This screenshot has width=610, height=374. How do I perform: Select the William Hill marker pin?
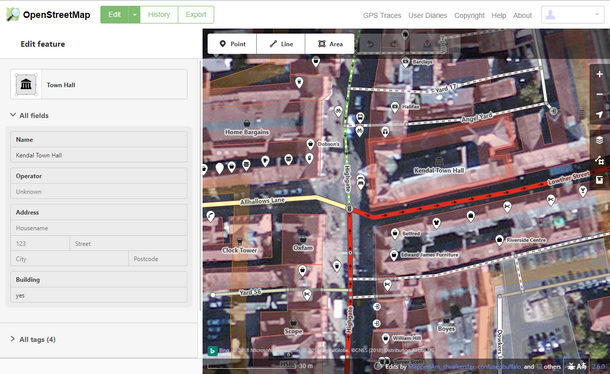(386, 339)
